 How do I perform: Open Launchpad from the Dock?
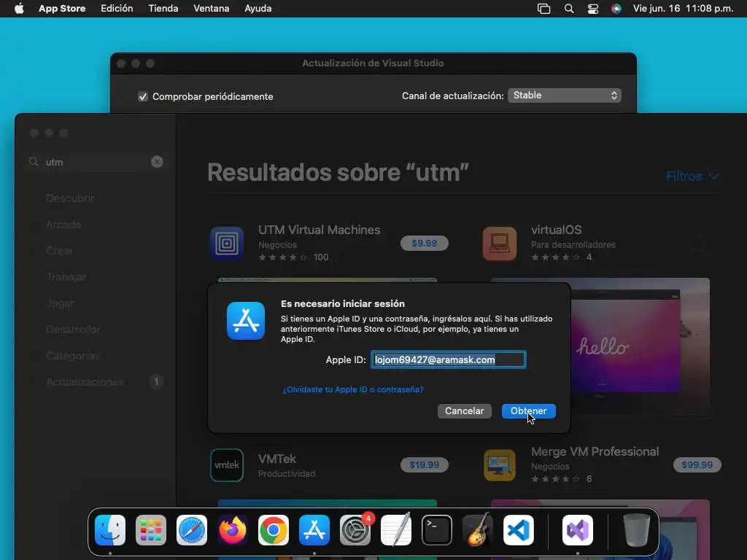150,530
